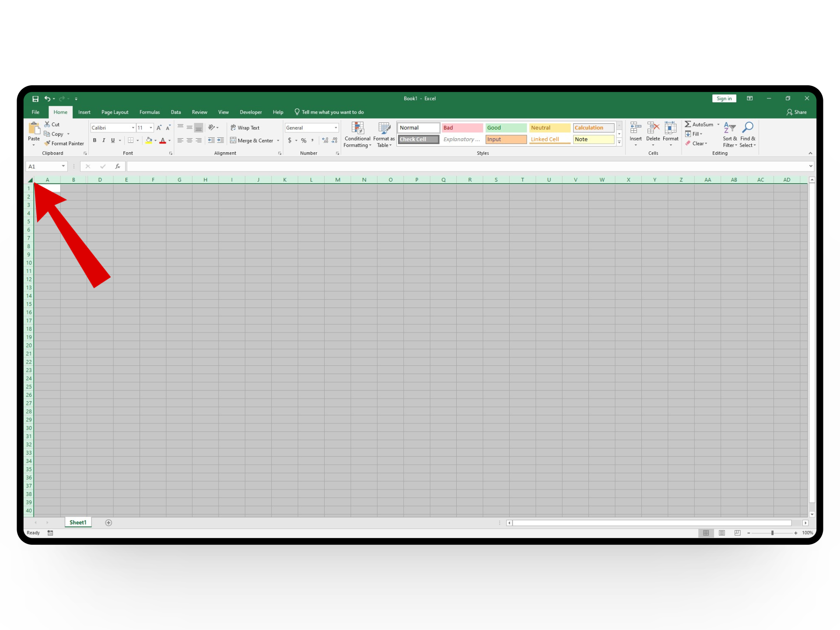Apply the Good cell style swatch

click(x=505, y=128)
